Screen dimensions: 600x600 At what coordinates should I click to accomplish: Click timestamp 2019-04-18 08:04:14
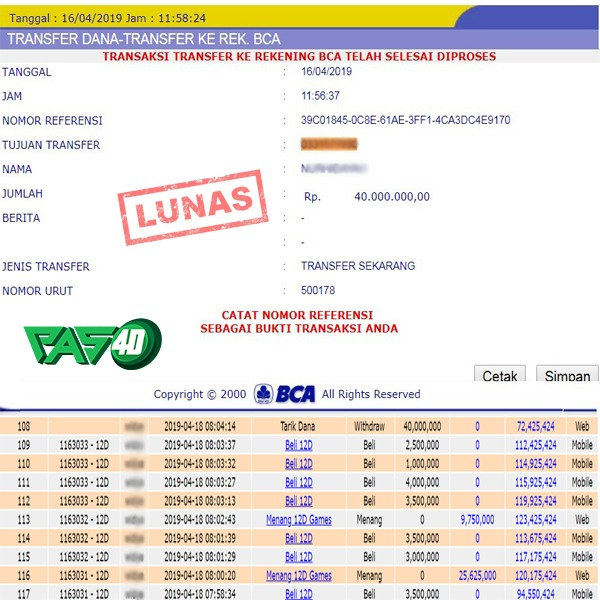pyautogui.click(x=200, y=426)
